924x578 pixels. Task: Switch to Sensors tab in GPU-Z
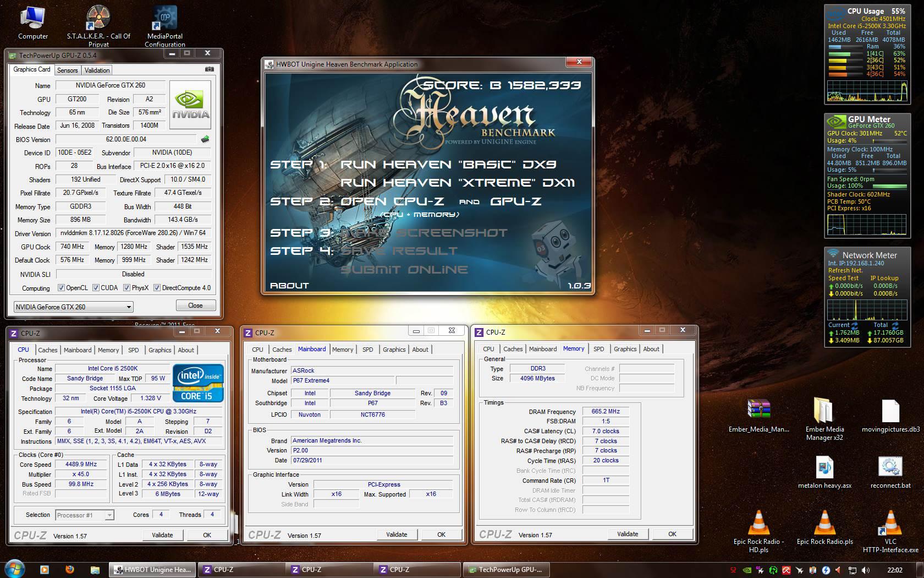(x=67, y=70)
